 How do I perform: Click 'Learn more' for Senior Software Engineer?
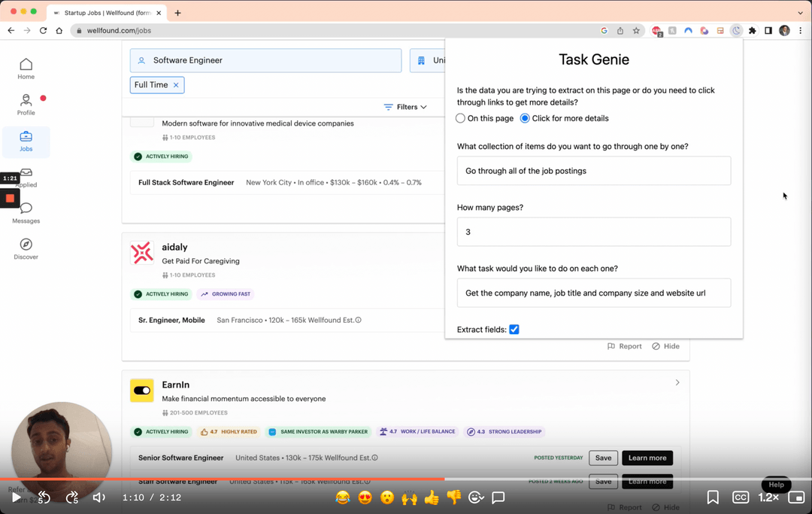(x=647, y=458)
